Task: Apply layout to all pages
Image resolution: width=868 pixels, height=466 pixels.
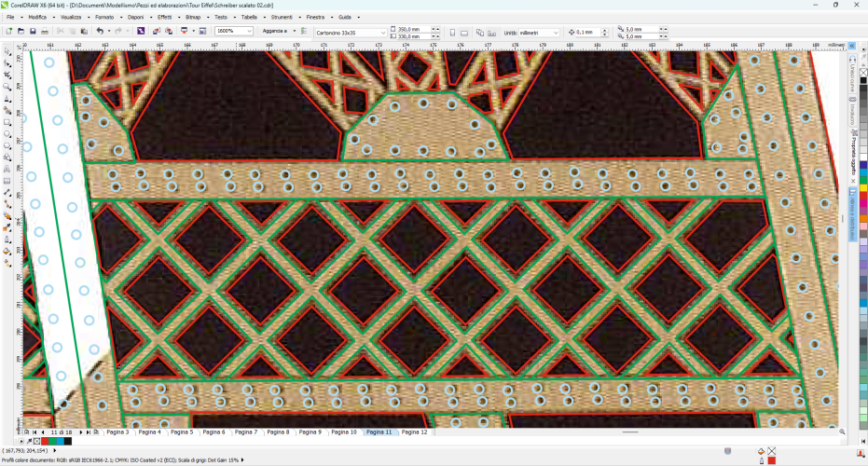Action: (480, 33)
